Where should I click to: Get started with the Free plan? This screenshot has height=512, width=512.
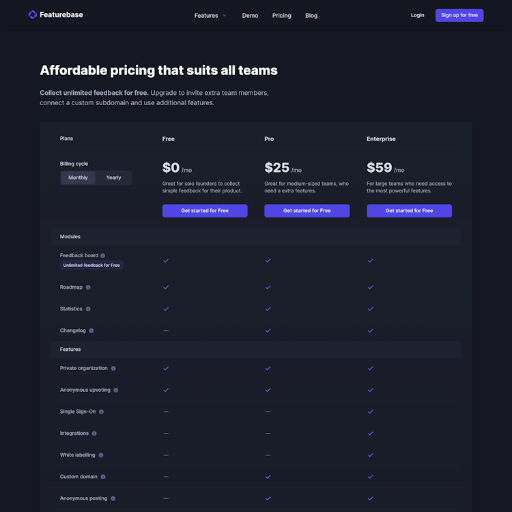[x=205, y=211]
